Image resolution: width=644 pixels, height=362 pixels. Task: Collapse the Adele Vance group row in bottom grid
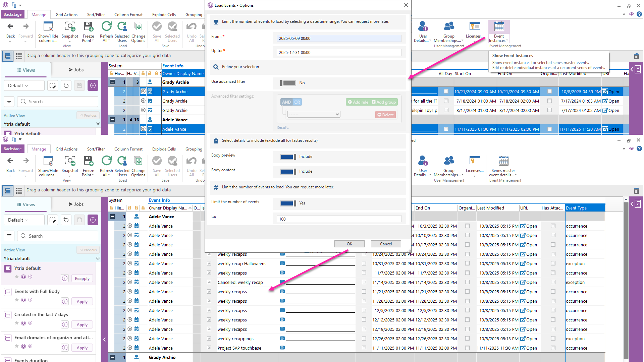click(x=112, y=217)
